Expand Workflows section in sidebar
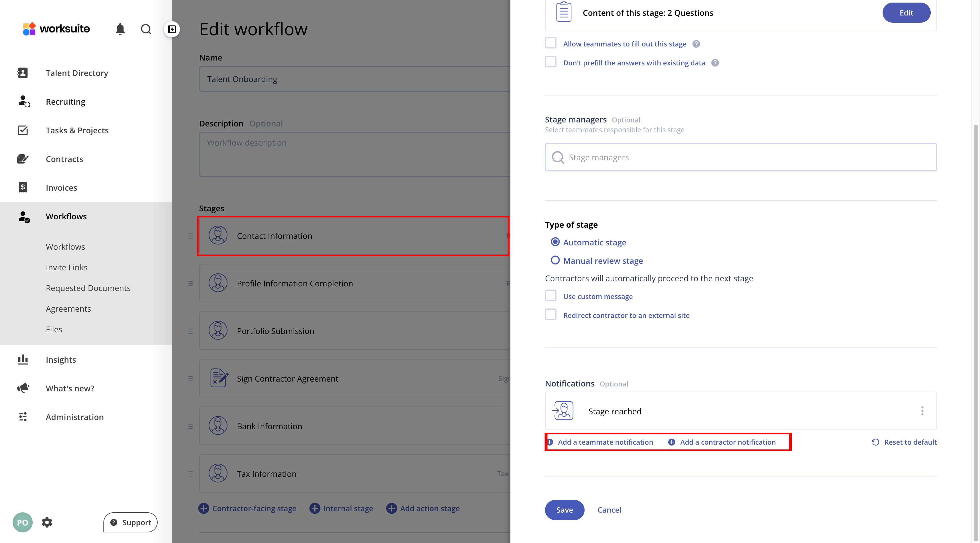Screen dimensions: 980x543 click(x=66, y=216)
